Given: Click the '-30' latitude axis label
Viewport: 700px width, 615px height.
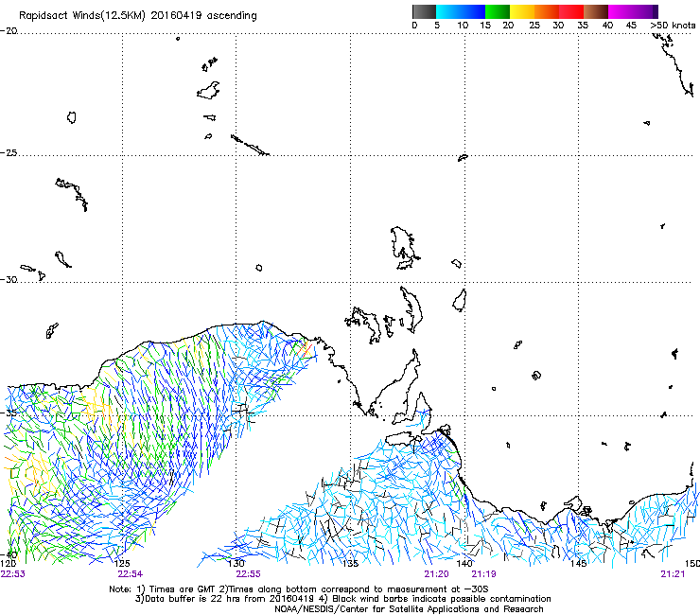Looking at the screenshot, I should pyautogui.click(x=9, y=279).
